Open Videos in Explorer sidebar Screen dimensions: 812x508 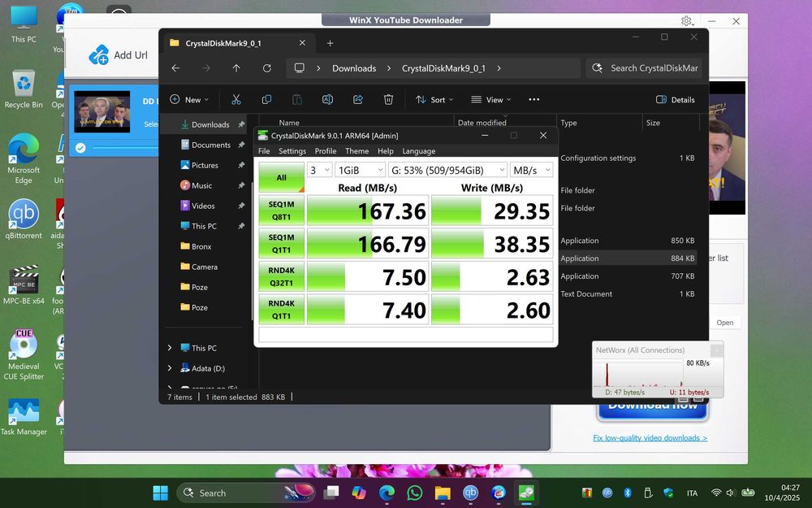coord(203,206)
